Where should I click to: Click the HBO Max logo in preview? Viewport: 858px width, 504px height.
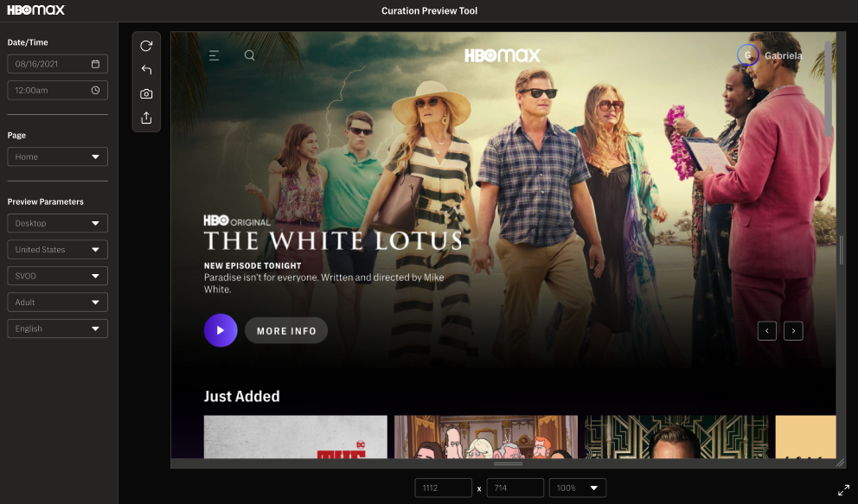[503, 55]
